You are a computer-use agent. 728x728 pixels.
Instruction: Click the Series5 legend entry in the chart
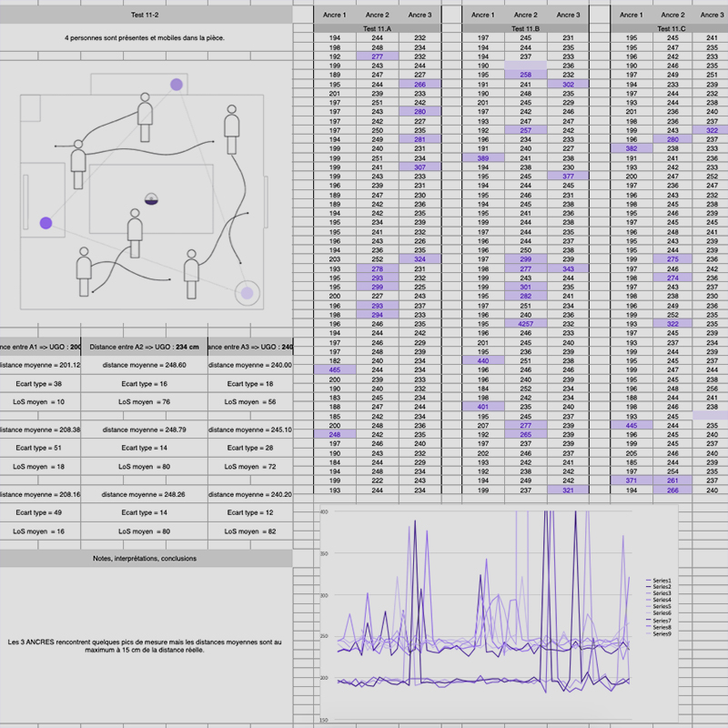coord(659,606)
